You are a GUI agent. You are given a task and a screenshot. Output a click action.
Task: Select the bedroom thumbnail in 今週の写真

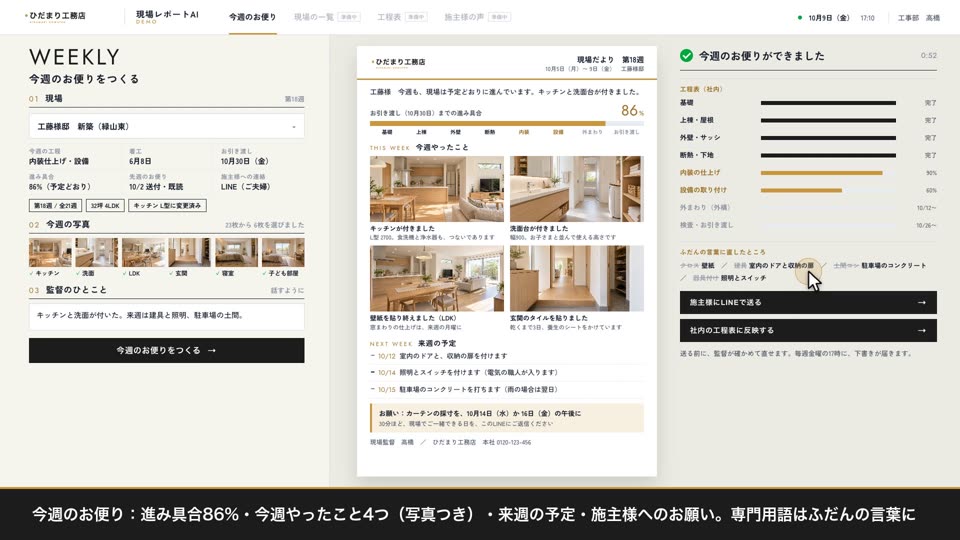tap(236, 252)
